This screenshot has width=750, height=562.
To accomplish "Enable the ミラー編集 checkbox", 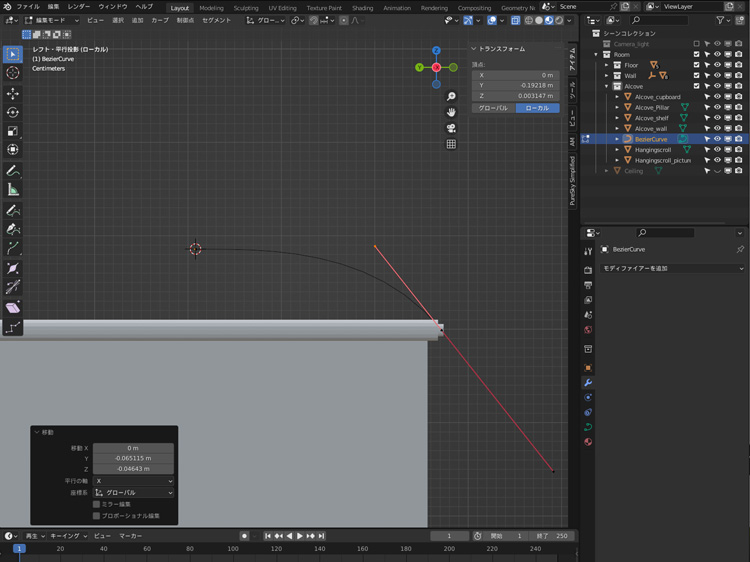I will coord(96,504).
